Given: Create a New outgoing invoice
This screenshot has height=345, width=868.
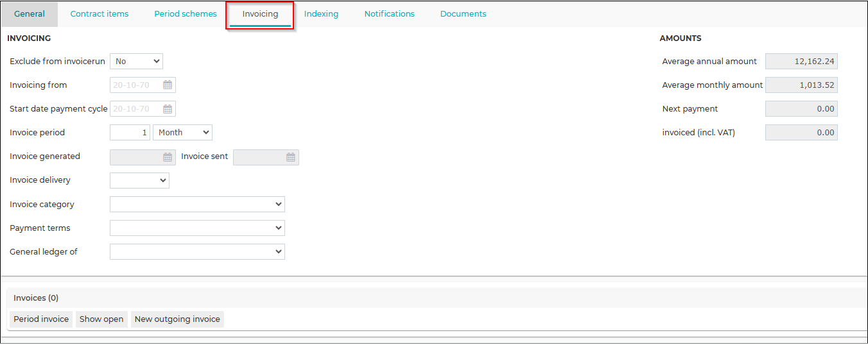Looking at the screenshot, I should coord(177,319).
